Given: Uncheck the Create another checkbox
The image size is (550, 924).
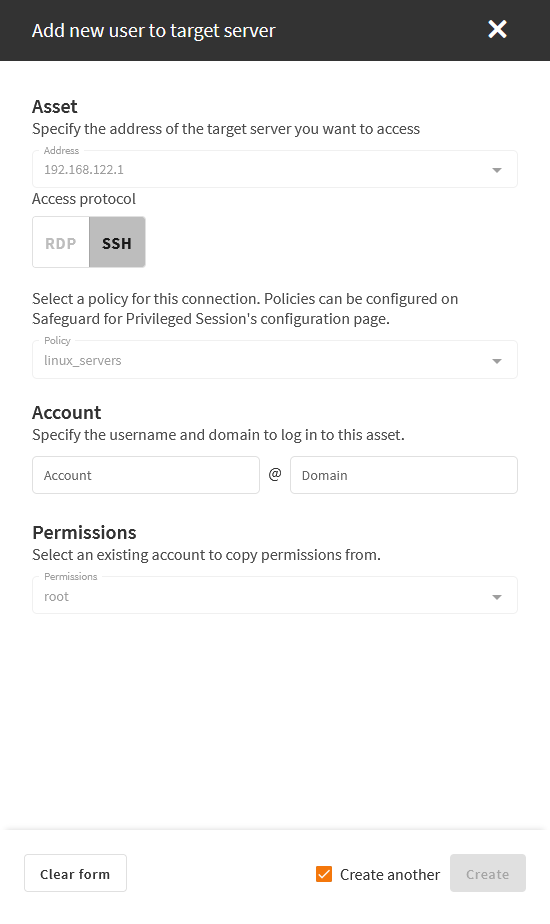Looking at the screenshot, I should 324,874.
